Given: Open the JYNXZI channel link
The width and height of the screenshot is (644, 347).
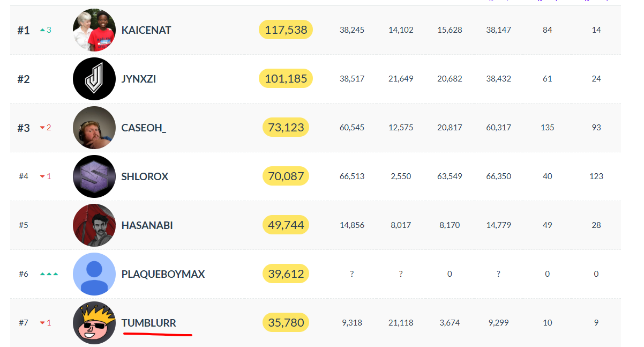Looking at the screenshot, I should pyautogui.click(x=139, y=79).
